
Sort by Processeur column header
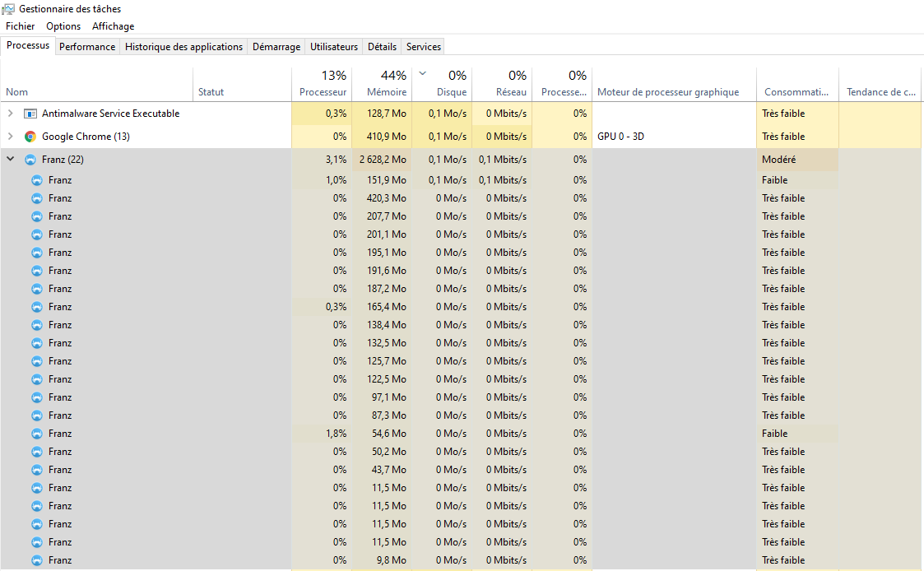322,84
